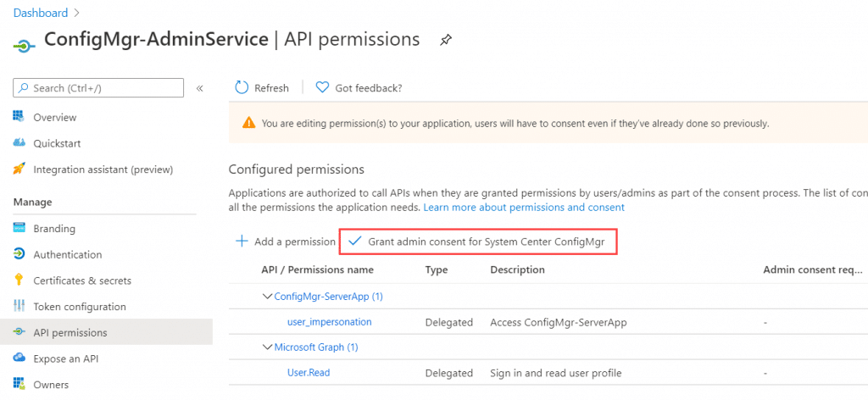
Task: Click the Description column header
Action: [517, 270]
